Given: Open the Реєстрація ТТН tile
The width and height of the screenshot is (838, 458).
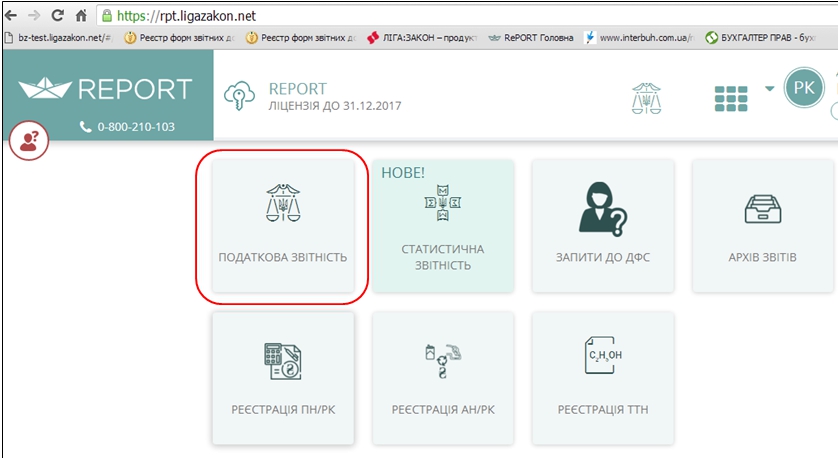Looking at the screenshot, I should tap(603, 378).
